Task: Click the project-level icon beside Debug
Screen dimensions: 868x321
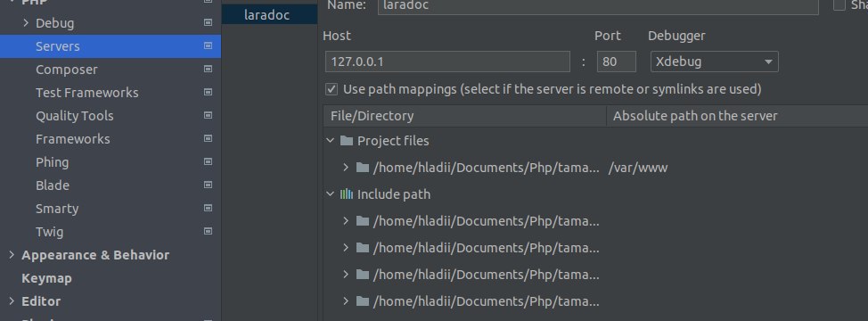Action: [209, 22]
